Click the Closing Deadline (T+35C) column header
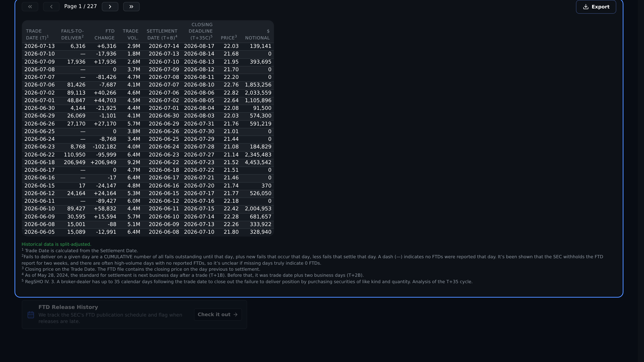Screen dimensions: 644x362 [x=201, y=31]
